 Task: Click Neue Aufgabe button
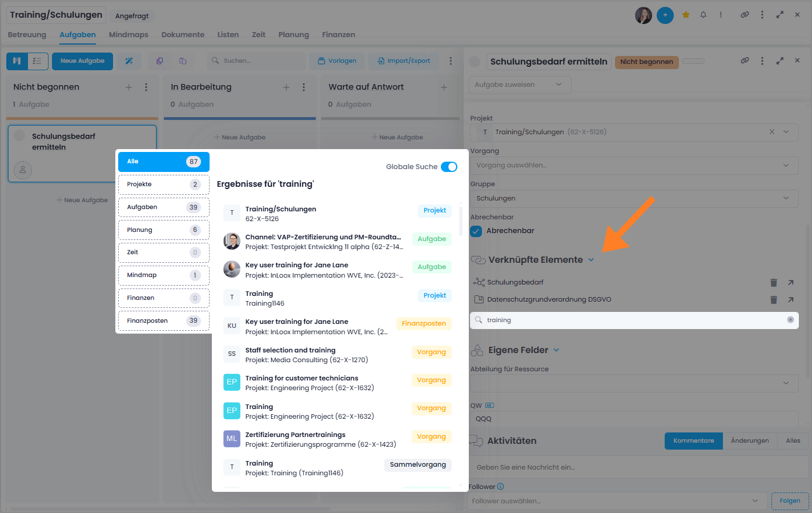coord(82,61)
